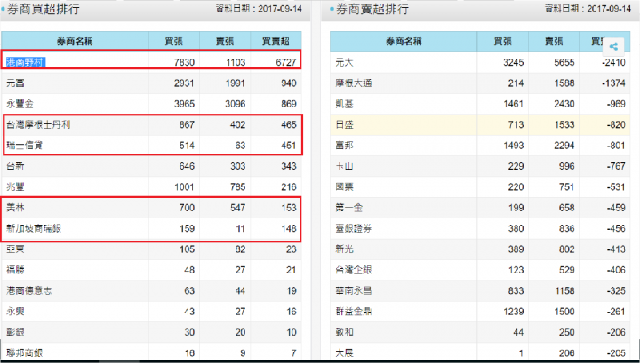Select the 港商野村 broker name
The height and width of the screenshot is (364, 640).
26,62
